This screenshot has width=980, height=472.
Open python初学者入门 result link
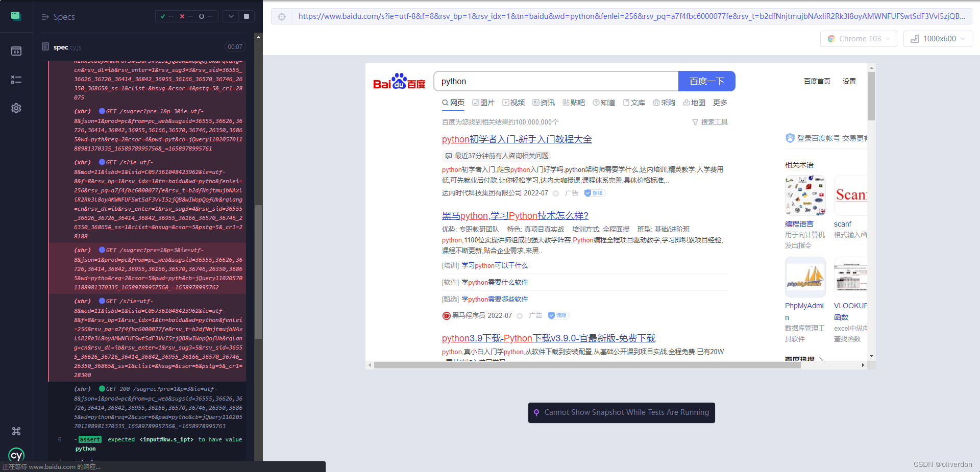[517, 139]
